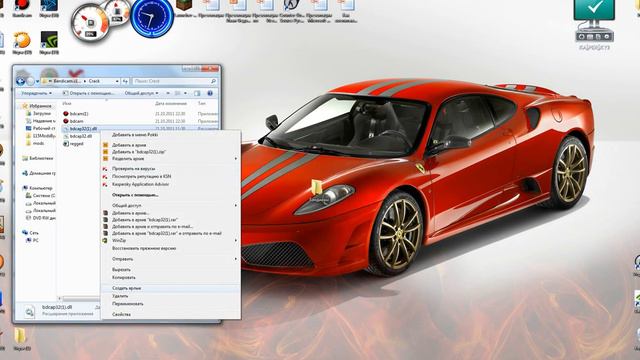Open Сеть in navigation pane
The width and height of the screenshot is (640, 360).
point(31,233)
